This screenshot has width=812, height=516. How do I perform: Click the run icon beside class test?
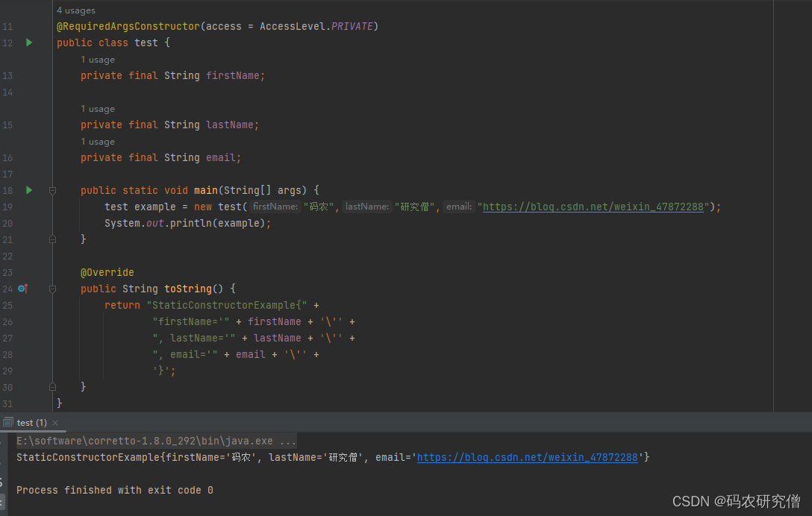click(x=29, y=43)
